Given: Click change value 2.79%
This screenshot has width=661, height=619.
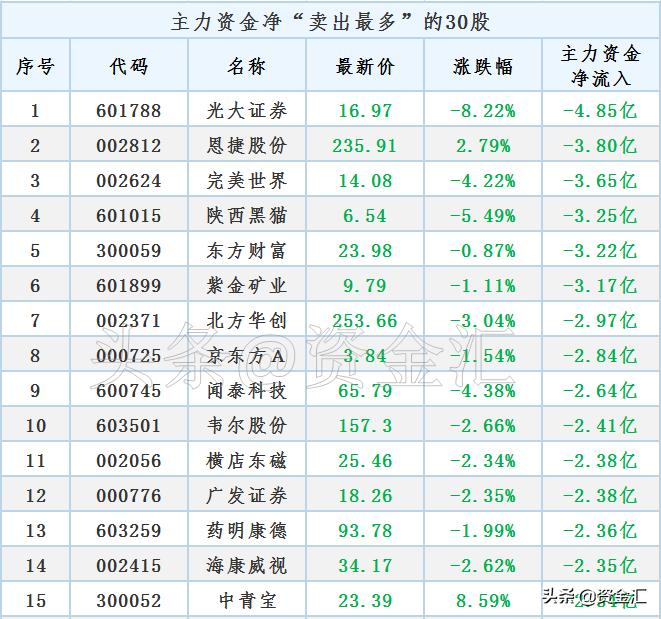Looking at the screenshot, I should pyautogui.click(x=483, y=146).
